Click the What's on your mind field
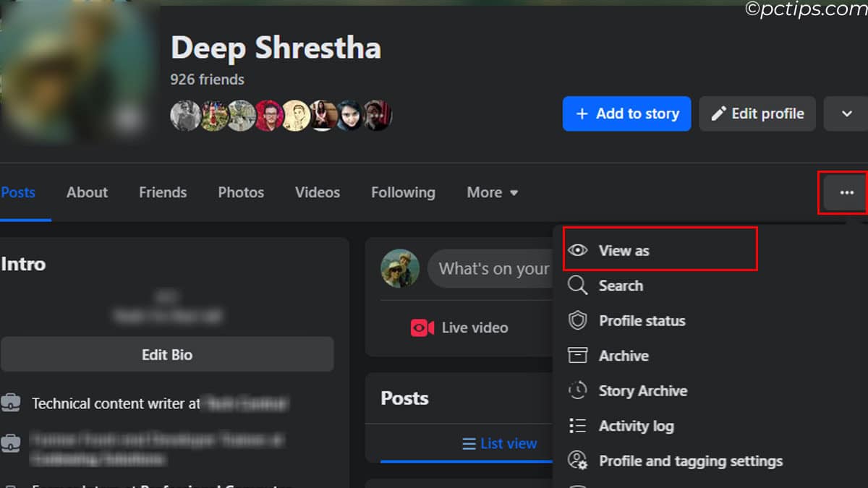 (x=495, y=268)
